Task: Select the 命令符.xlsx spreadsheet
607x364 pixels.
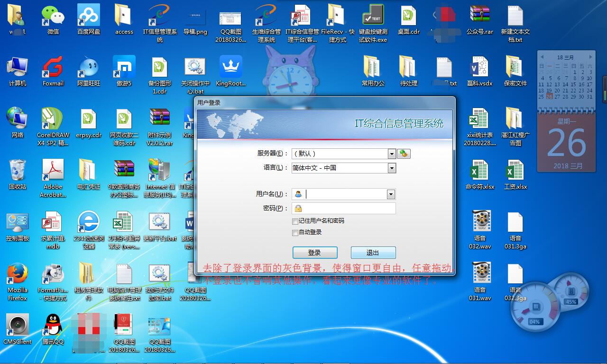Action: coord(480,175)
